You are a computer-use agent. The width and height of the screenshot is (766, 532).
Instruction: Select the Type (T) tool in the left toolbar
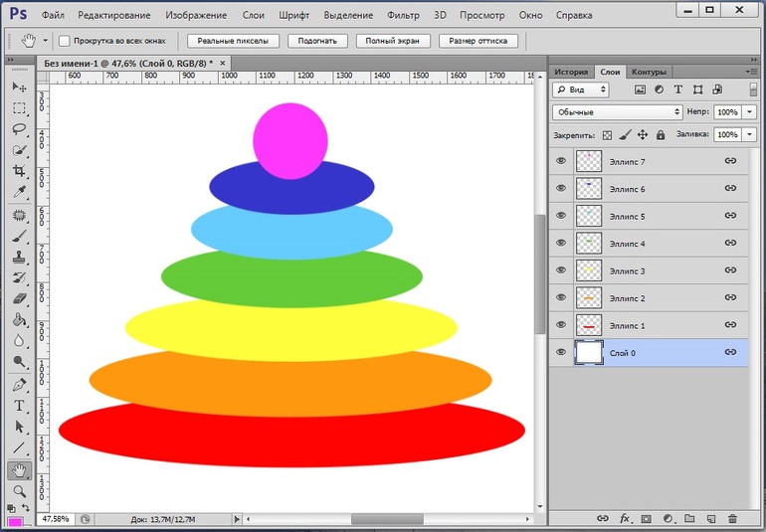[19, 406]
